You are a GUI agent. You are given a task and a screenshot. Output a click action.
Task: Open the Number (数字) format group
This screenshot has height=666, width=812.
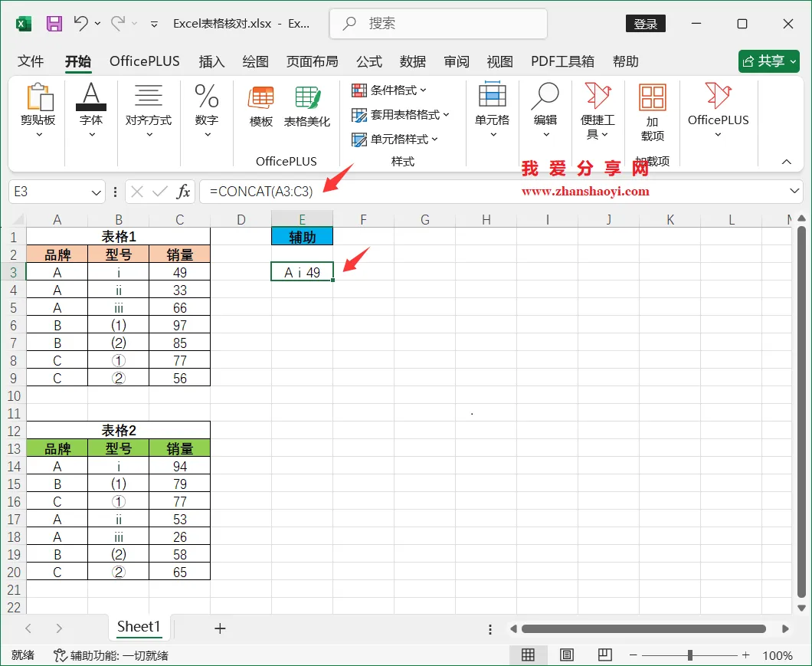tap(207, 110)
